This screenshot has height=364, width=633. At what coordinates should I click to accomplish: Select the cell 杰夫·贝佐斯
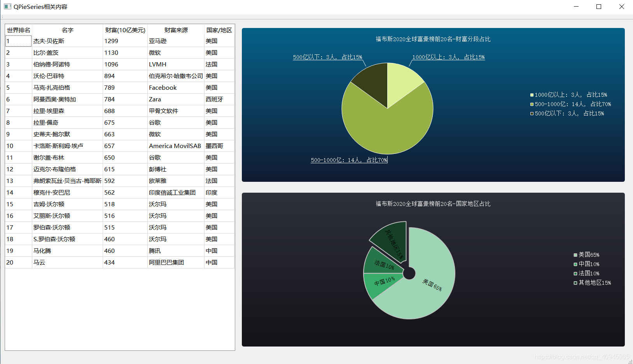pyautogui.click(x=67, y=41)
